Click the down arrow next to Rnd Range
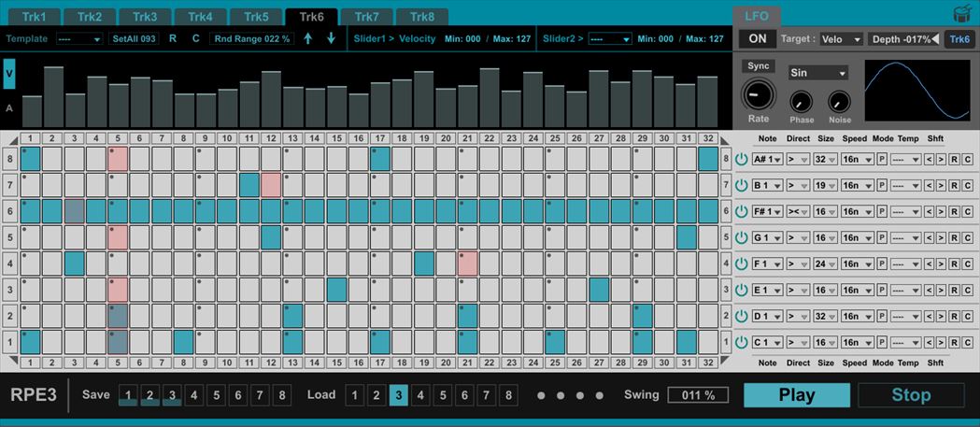 [x=331, y=38]
